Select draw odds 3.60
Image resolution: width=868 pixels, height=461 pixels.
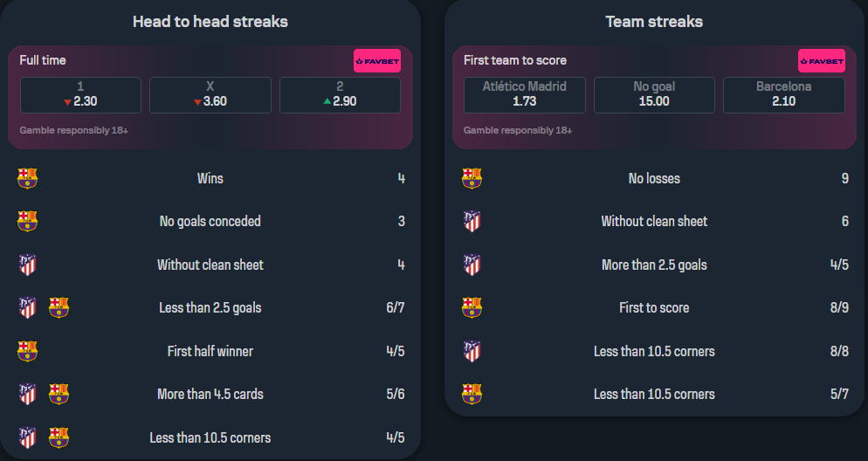pos(210,95)
